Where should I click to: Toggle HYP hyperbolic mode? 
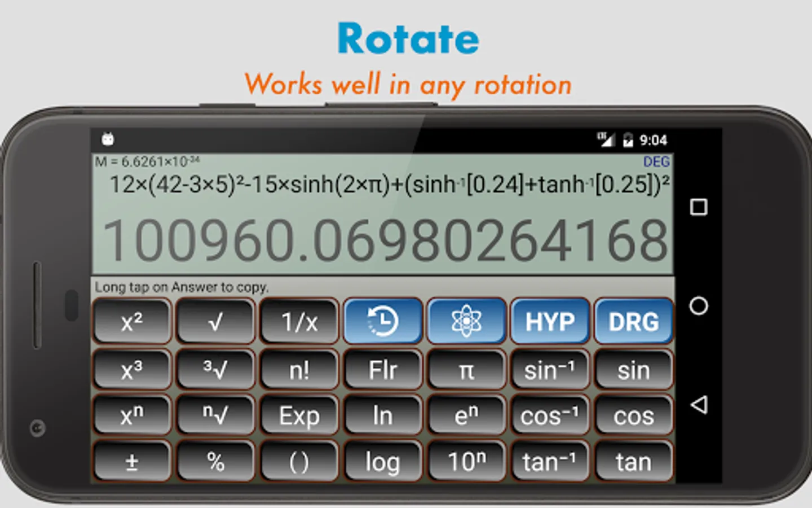pyautogui.click(x=550, y=321)
